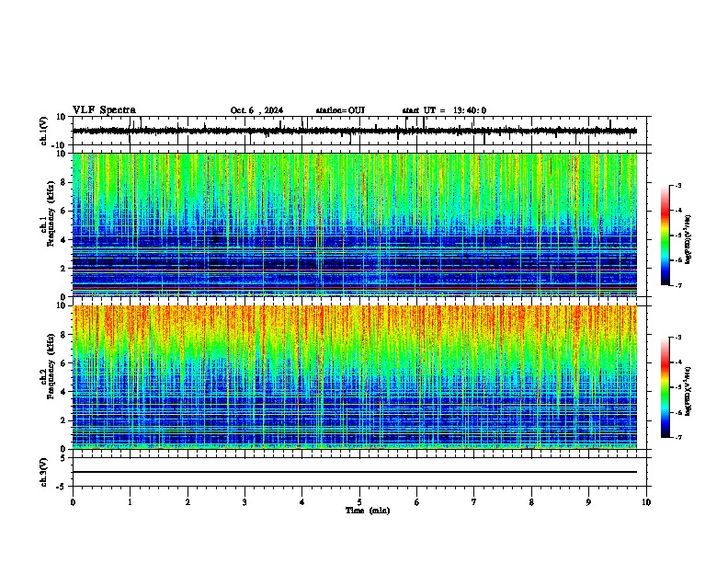Click the '-4' label on ch.2 color bar
Screen dimensions: 728x563
tap(678, 362)
